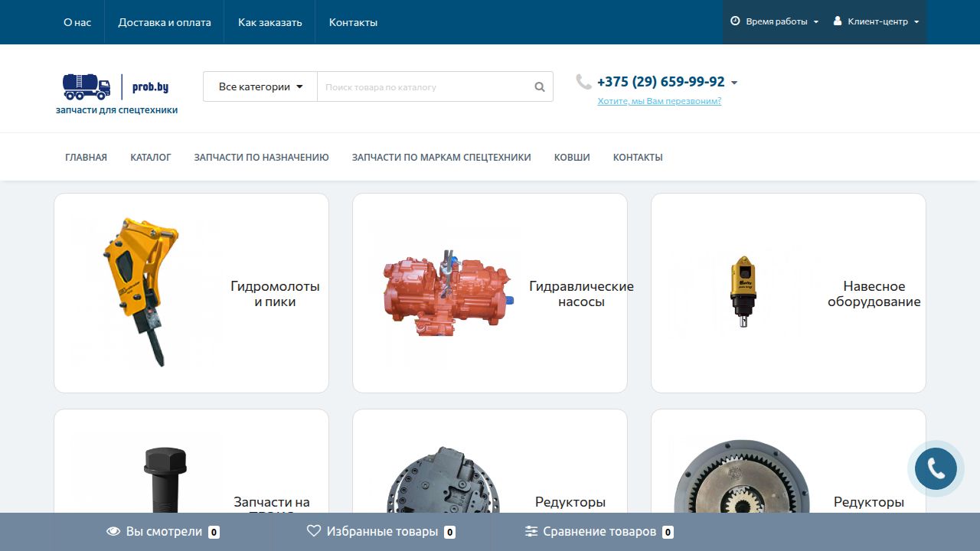Open the О нас page
This screenshot has height=551, width=980.
tap(77, 22)
